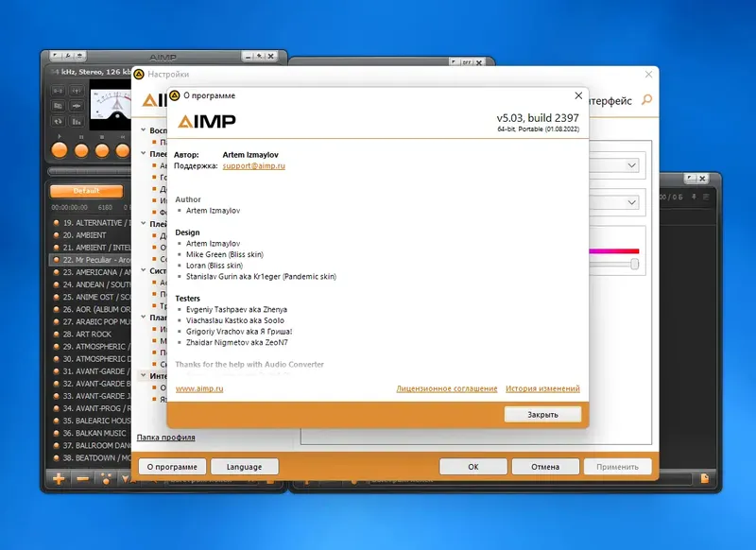756x550 pixels.
Task: Click the Отмена button
Action: 545,467
